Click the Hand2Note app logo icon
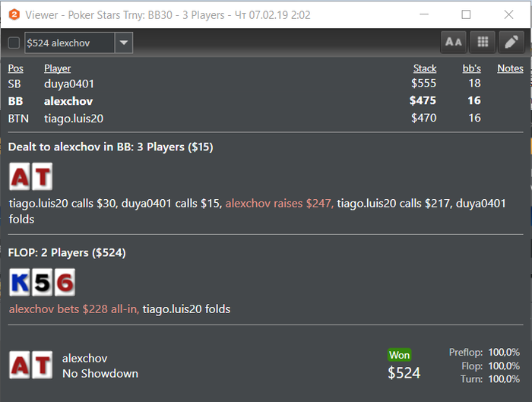 coord(13,14)
